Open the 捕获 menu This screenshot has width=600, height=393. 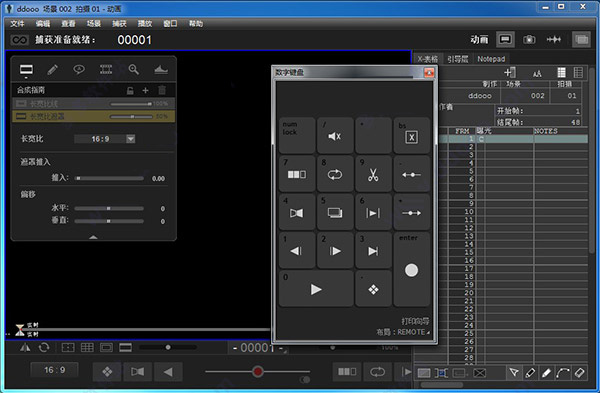click(x=119, y=24)
